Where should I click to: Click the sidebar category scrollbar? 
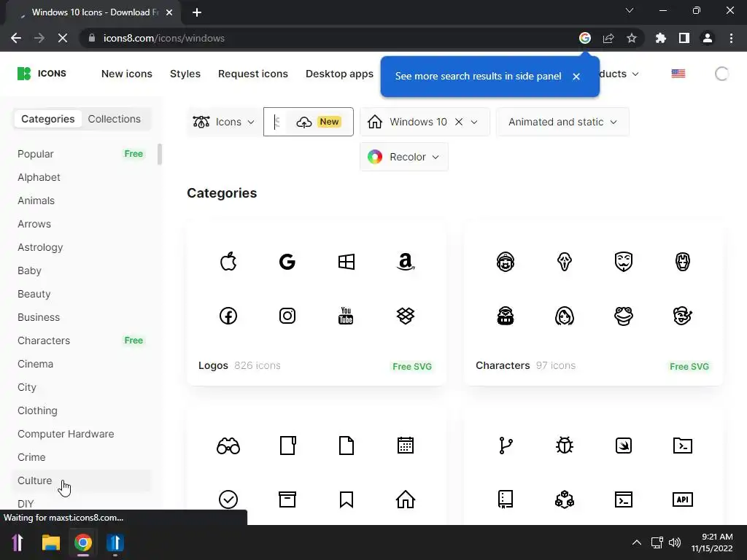point(160,155)
